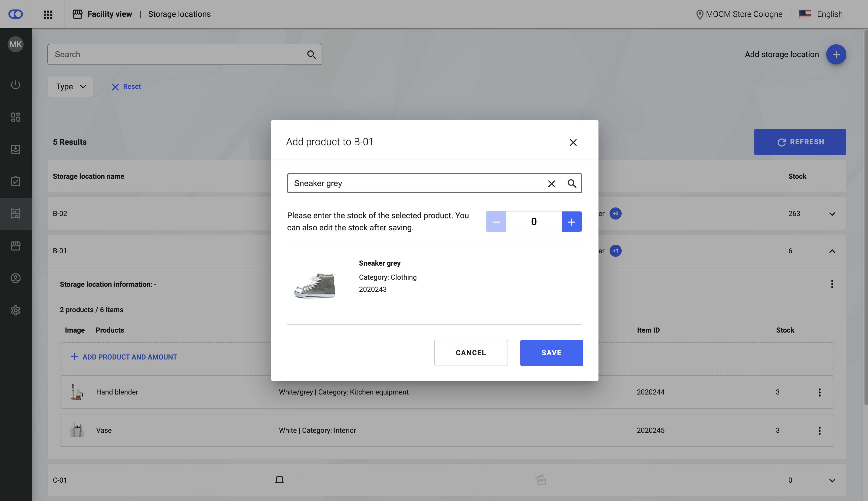Click the Save button
Screen dimensions: 868x501
click(x=551, y=353)
